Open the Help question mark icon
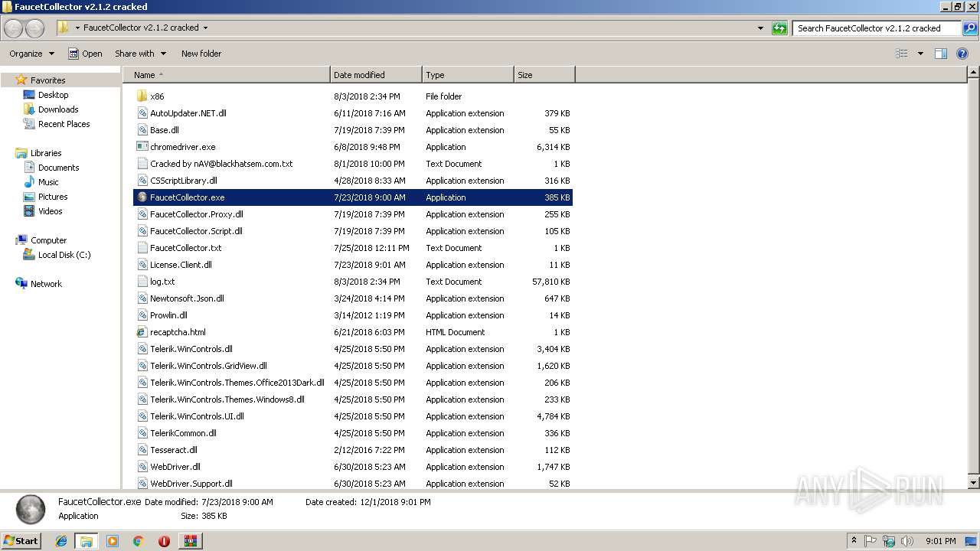The width and height of the screenshot is (980, 551). click(x=962, y=54)
